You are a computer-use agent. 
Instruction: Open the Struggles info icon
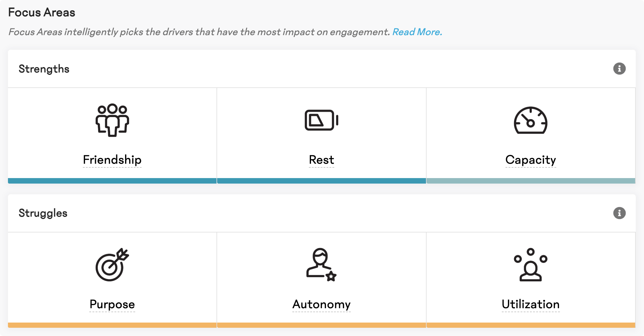[619, 213]
